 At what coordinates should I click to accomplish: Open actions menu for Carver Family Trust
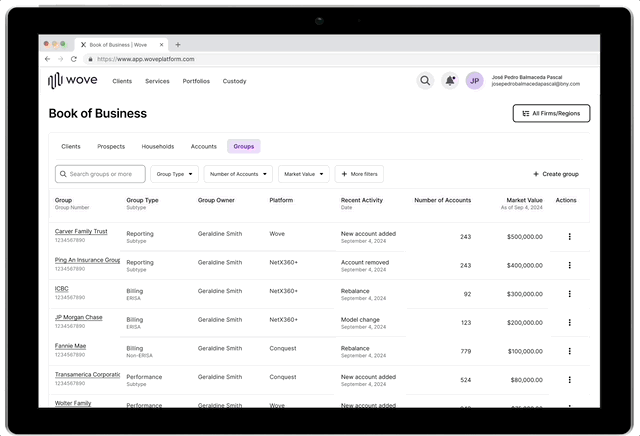click(x=569, y=236)
